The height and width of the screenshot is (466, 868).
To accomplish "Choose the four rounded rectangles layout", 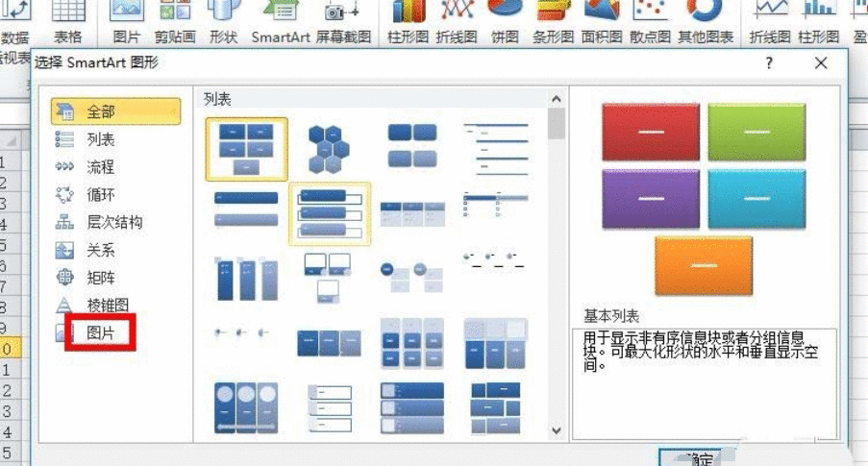I will point(412,145).
